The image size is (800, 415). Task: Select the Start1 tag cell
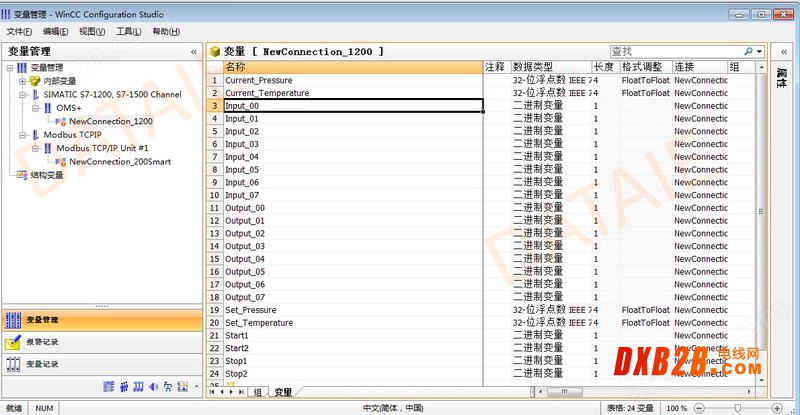point(353,335)
